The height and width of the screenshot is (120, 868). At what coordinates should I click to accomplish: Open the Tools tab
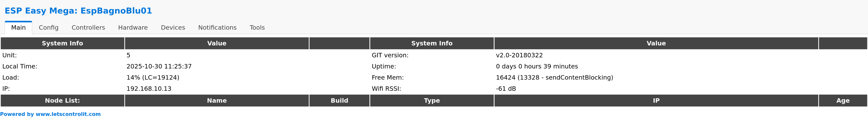tap(257, 28)
